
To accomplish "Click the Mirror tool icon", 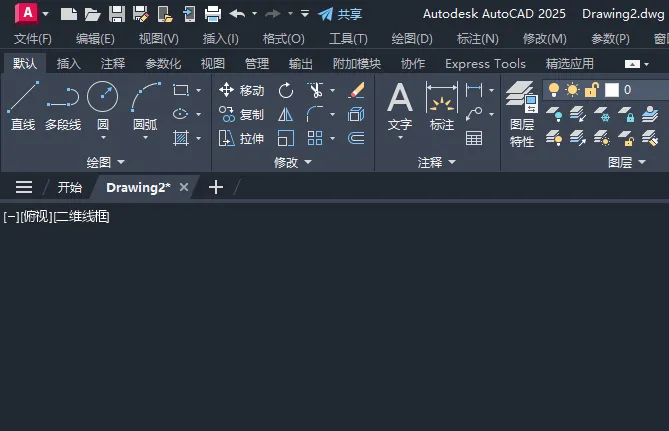I will 285,114.
